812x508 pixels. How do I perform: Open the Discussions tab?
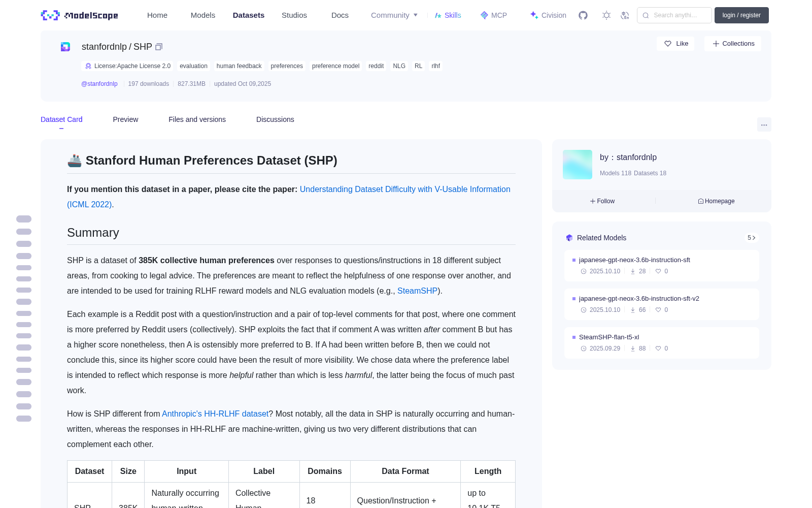[275, 119]
